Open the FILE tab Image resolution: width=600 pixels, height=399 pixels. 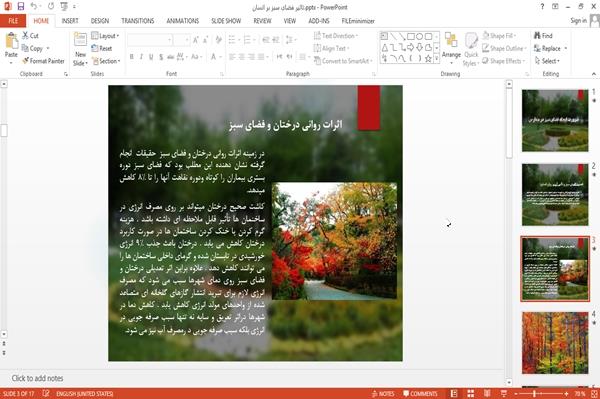13,21
